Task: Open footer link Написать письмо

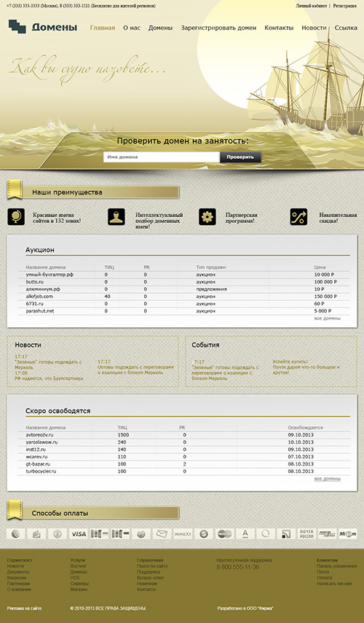Action: click(334, 584)
